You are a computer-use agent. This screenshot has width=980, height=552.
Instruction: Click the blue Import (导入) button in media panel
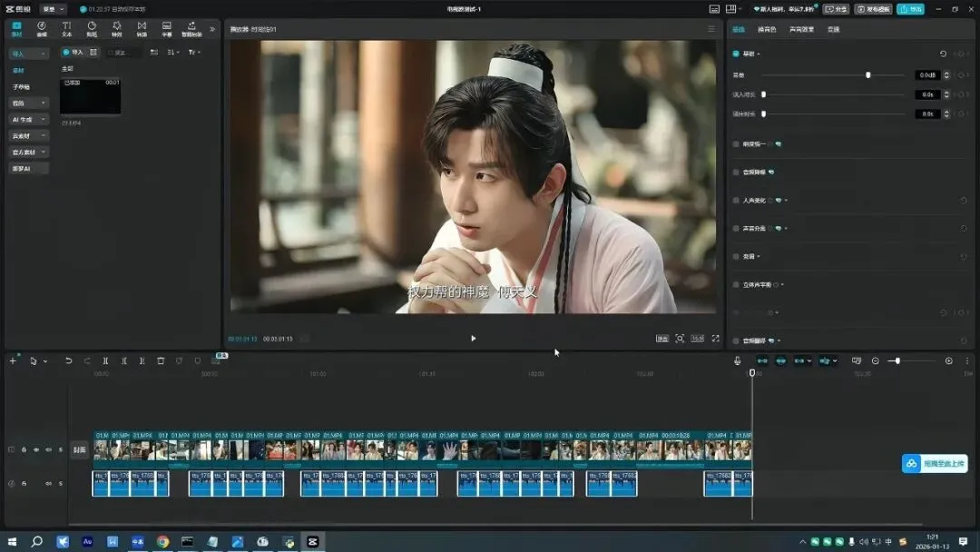click(x=73, y=53)
